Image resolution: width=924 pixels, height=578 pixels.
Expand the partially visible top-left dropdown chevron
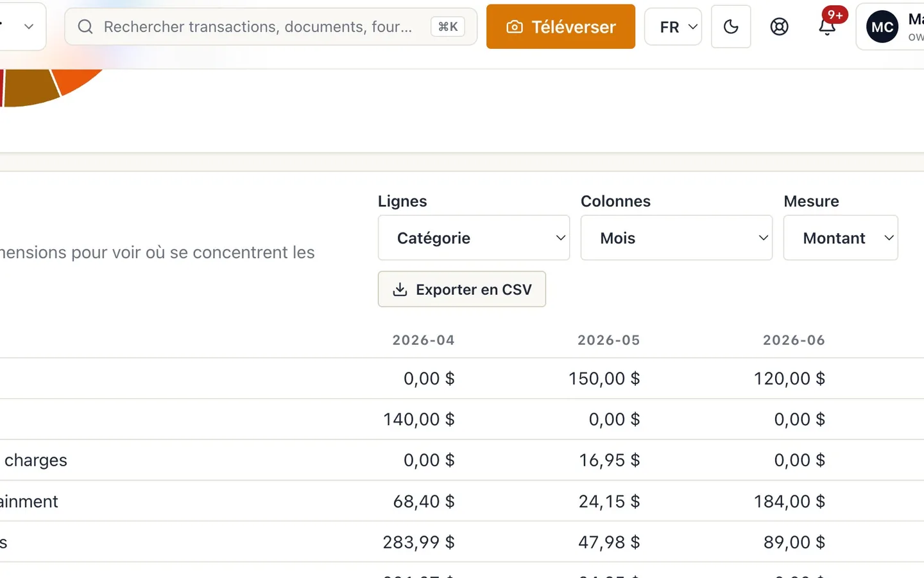point(28,26)
